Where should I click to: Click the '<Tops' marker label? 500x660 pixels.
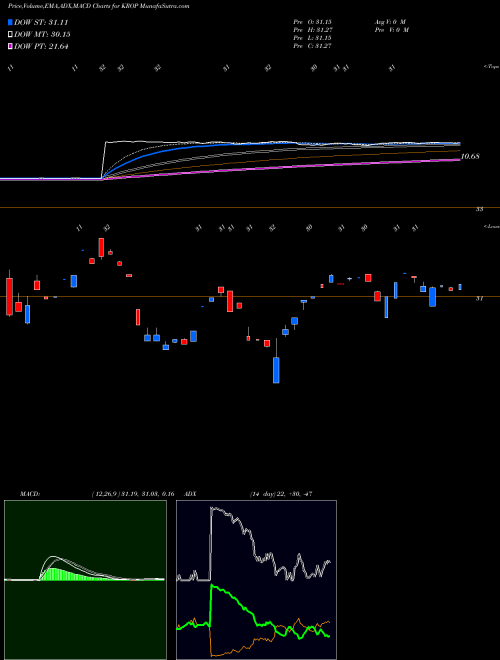click(x=492, y=67)
